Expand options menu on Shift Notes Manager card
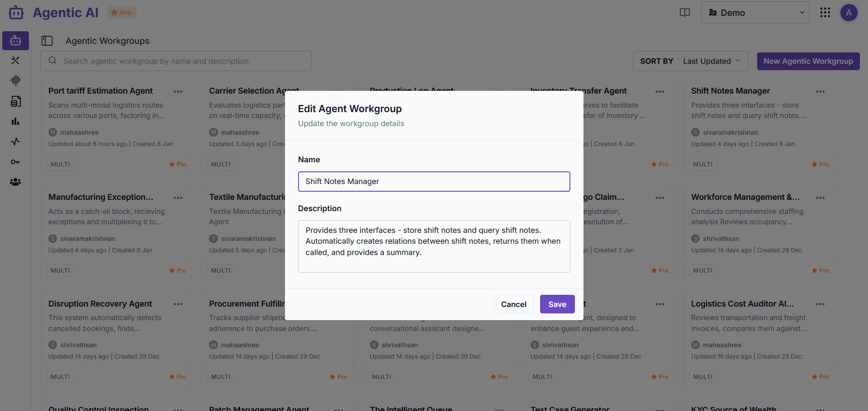The width and height of the screenshot is (868, 411). (821, 91)
